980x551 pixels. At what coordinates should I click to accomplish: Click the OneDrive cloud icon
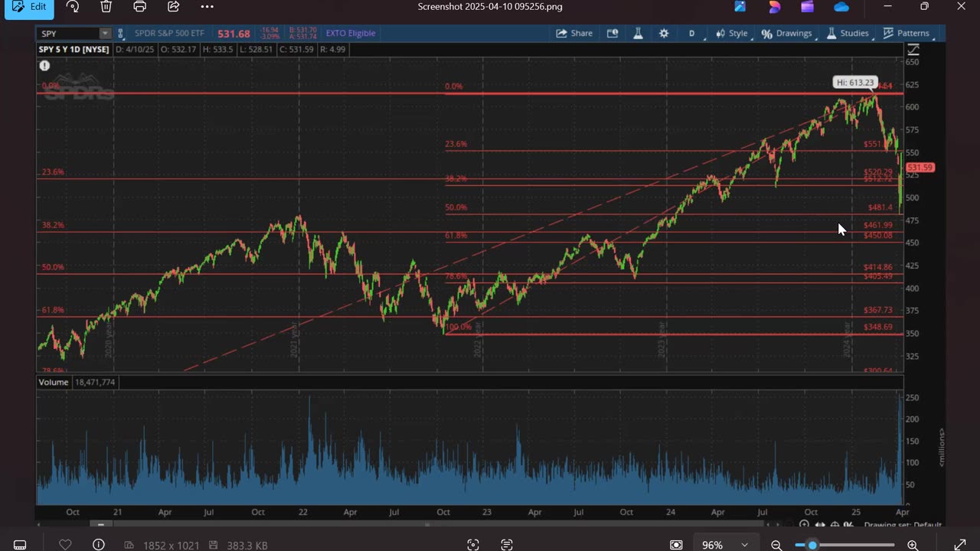(x=841, y=7)
